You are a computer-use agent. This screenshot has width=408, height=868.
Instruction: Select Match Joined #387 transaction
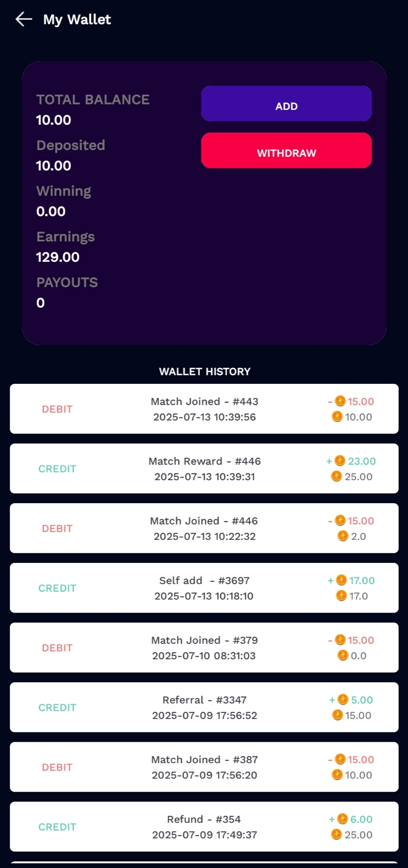(x=204, y=767)
